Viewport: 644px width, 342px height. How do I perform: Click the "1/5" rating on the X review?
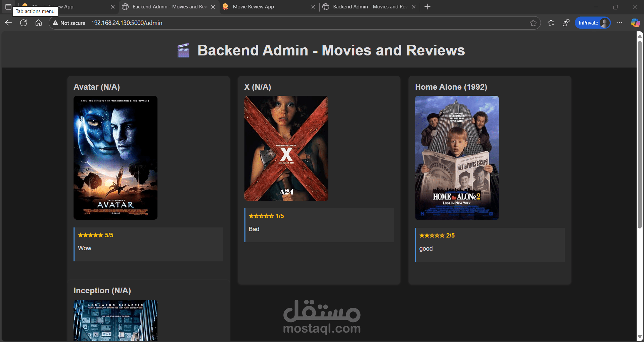pos(280,216)
